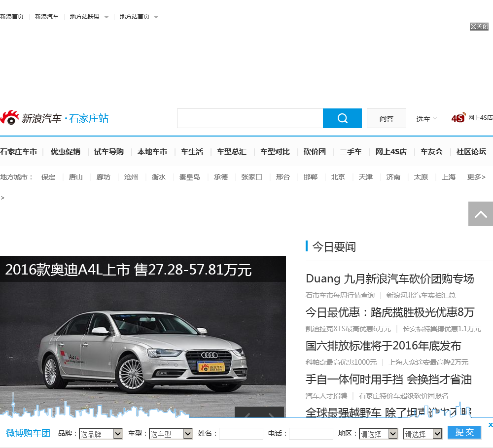Select city 张家口
Image resolution: width=493 pixels, height=448 pixels.
(251, 177)
